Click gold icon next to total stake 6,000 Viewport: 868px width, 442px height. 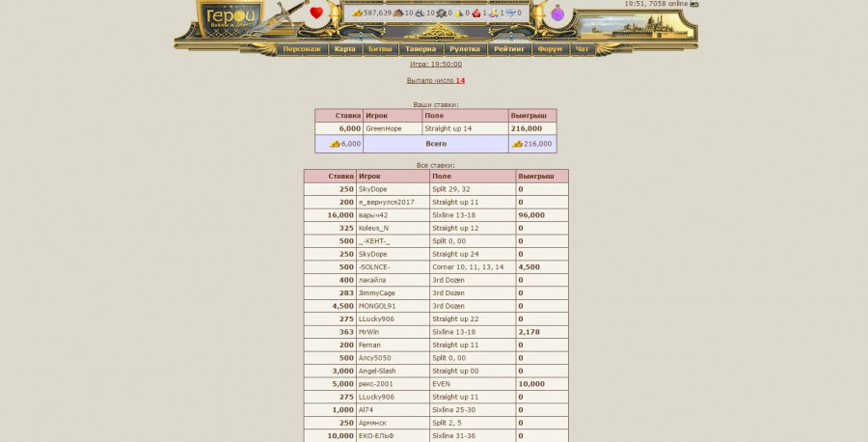pyautogui.click(x=335, y=144)
